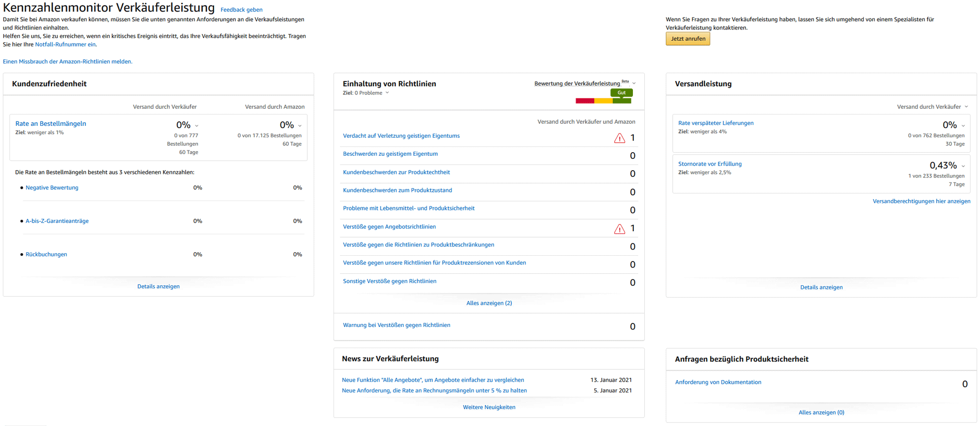Open Verstöße gegen Angebotsrichtlinien link

pos(389,227)
